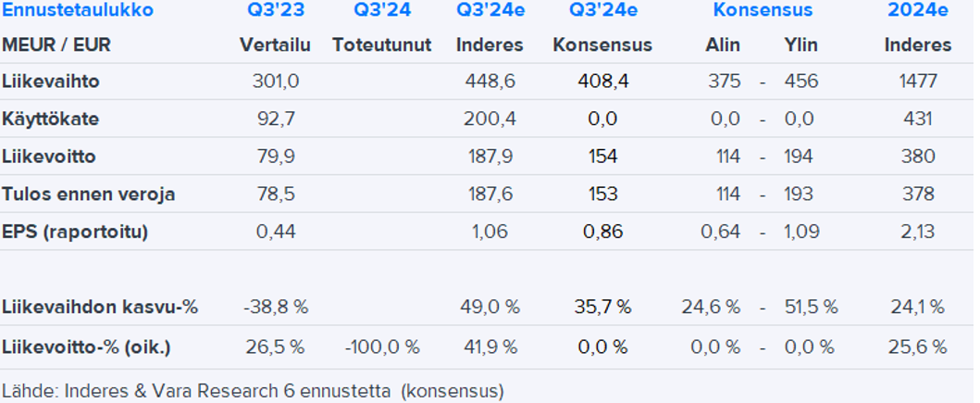Select the Liikevoitto-% (oik.) row label
Viewport: 980px width, 403px height.
tap(87, 347)
